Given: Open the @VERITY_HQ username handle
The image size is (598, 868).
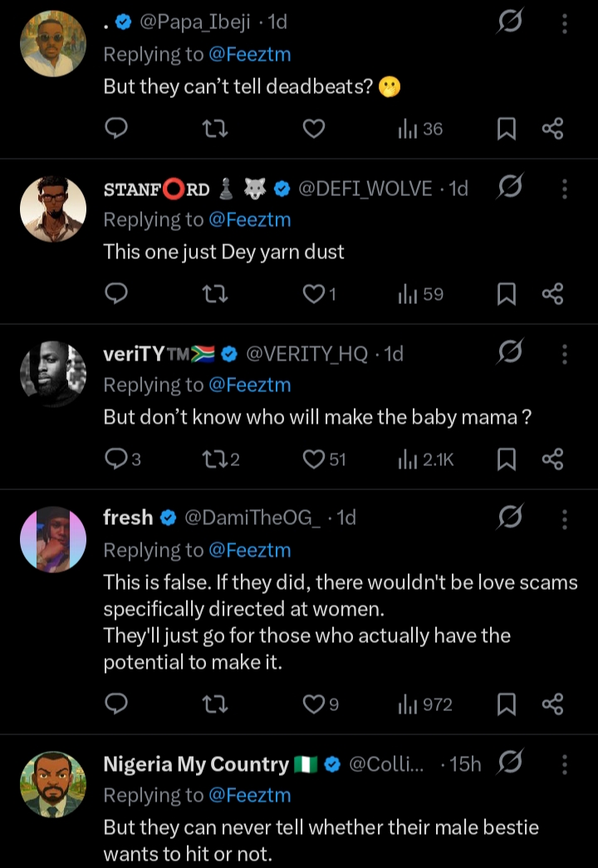Looking at the screenshot, I should [307, 354].
